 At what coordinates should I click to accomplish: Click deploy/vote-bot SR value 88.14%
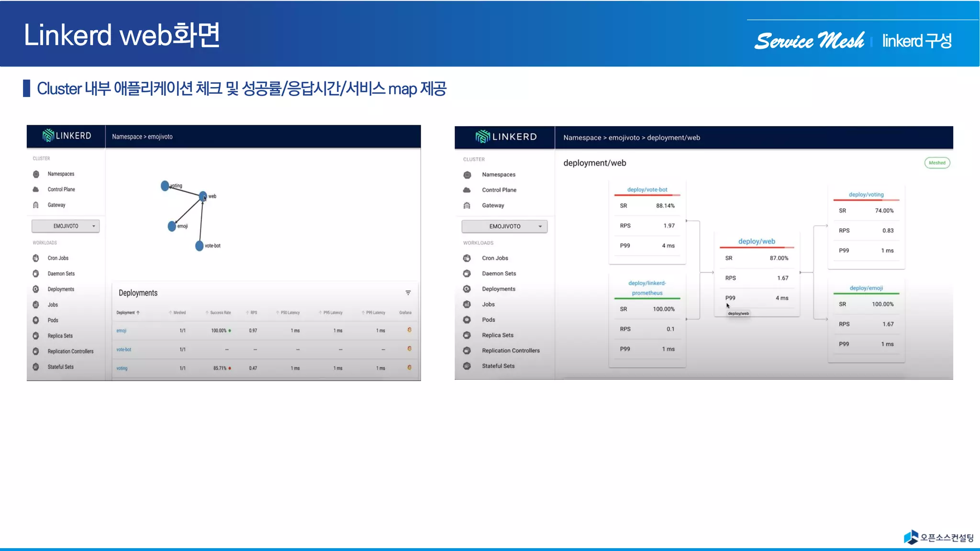(665, 206)
